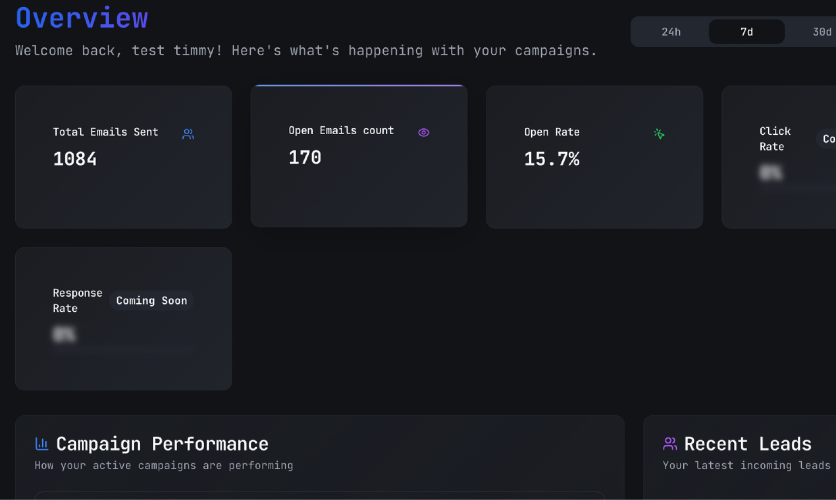836x500 pixels.
Task: Click the Open Rate label
Action: [x=551, y=132]
